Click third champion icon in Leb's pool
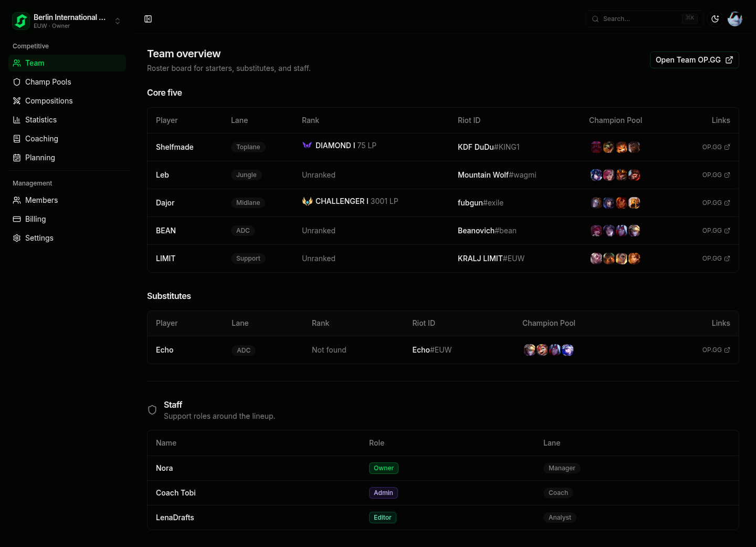Screen dimensions: 756x547 [x=622, y=175]
